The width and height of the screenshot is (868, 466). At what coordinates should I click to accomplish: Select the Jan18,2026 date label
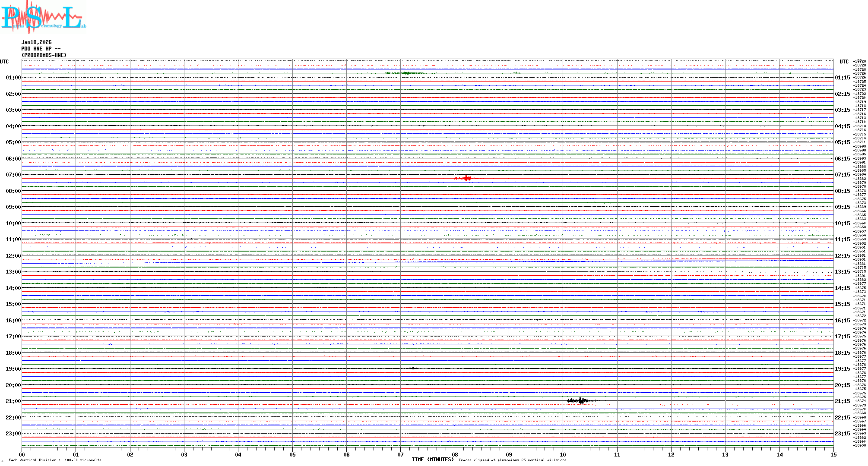click(x=37, y=42)
